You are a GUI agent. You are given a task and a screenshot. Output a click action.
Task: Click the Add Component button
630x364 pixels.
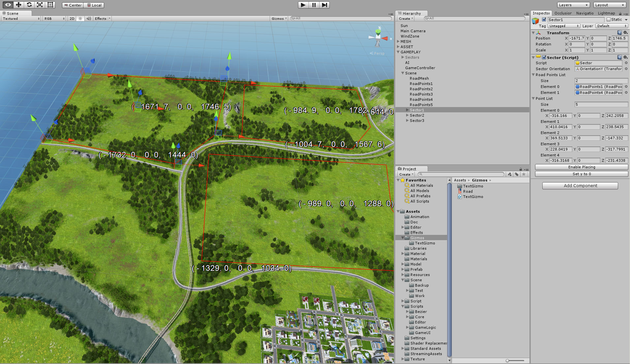(580, 186)
